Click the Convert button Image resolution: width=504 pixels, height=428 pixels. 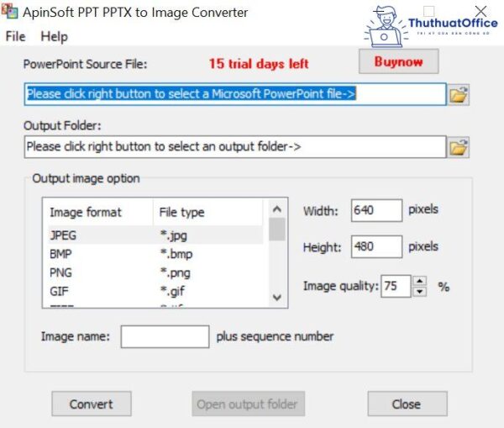[x=92, y=404]
